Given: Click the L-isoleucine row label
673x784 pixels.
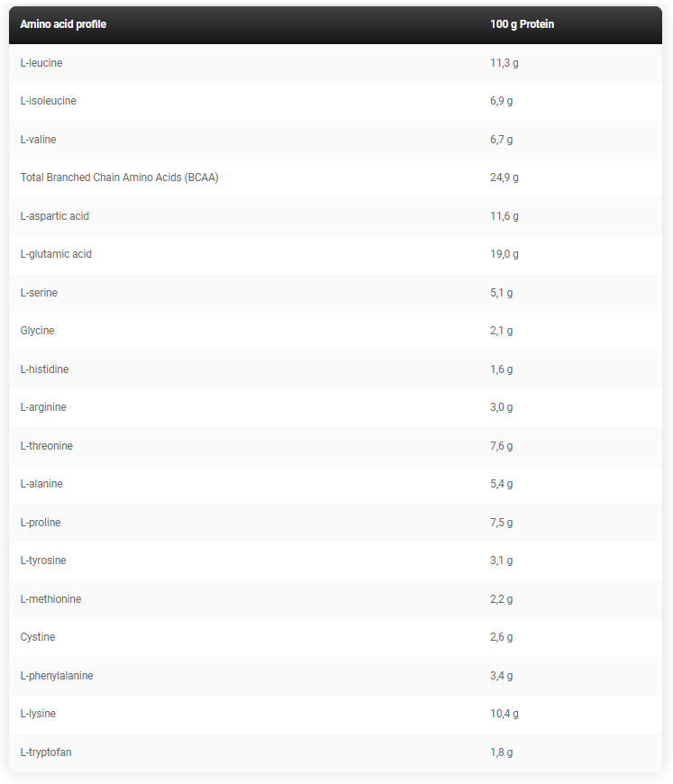Looking at the screenshot, I should pyautogui.click(x=49, y=101).
